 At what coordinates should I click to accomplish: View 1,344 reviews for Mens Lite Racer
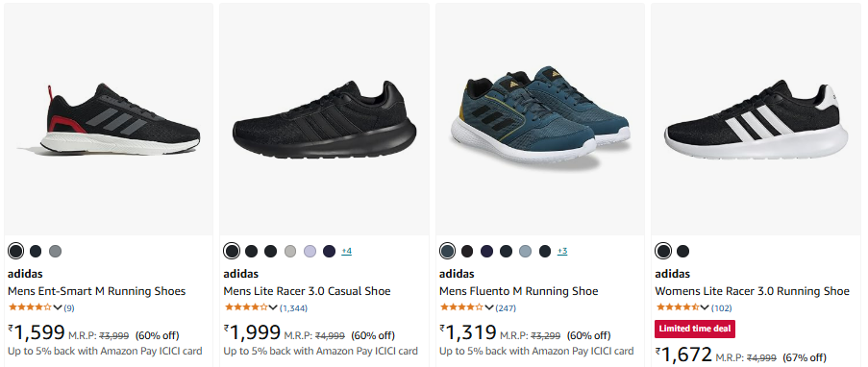click(x=293, y=308)
